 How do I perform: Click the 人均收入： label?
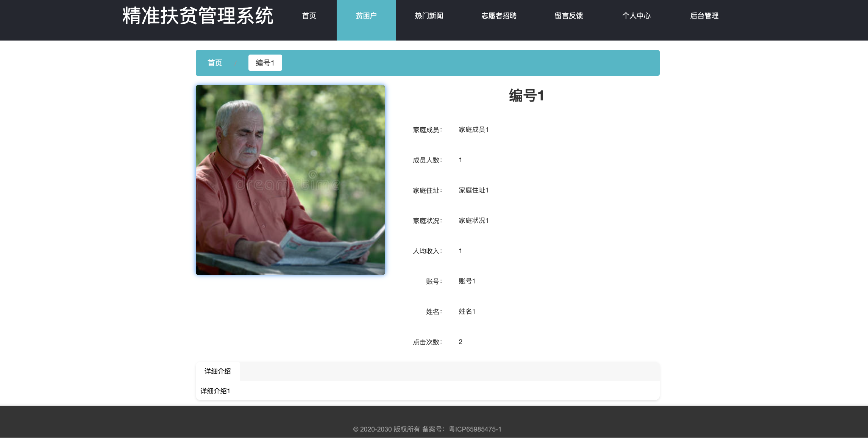[x=428, y=251]
